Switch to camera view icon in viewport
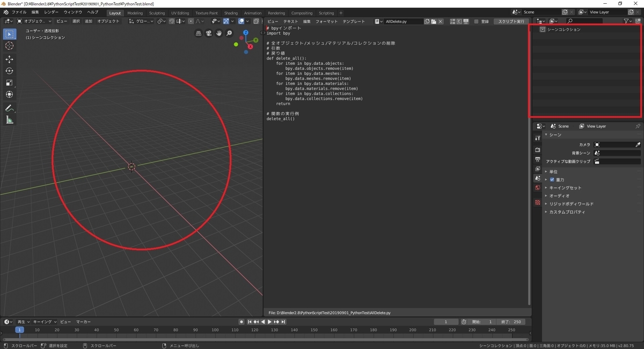644x349 pixels. tap(208, 33)
